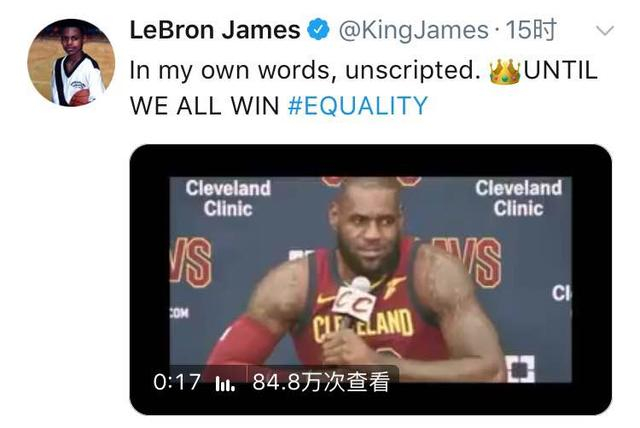Click the 'UNTIL WE ALL WIN' text
This screenshot has width=640, height=428.
click(x=363, y=88)
